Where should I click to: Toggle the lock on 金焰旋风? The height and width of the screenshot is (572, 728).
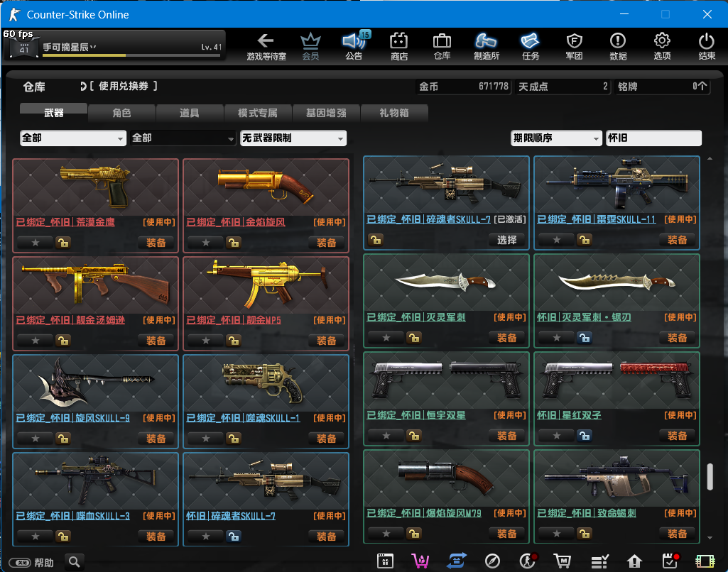(x=234, y=243)
